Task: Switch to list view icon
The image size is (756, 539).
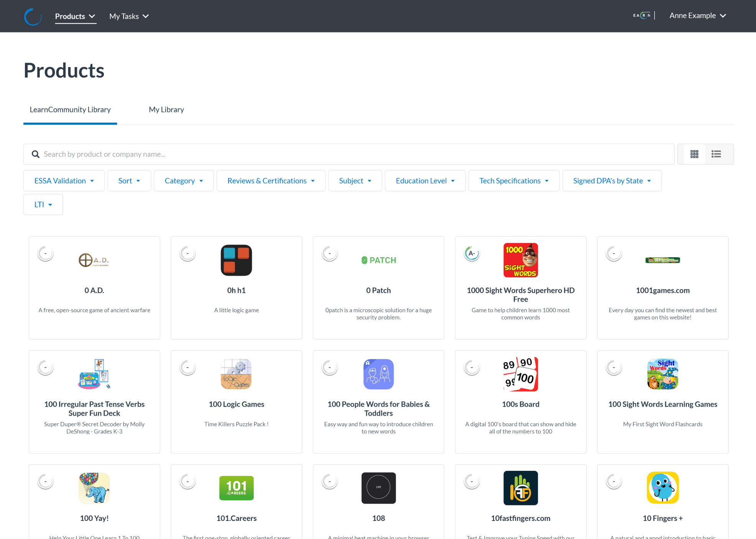Action: pos(716,154)
